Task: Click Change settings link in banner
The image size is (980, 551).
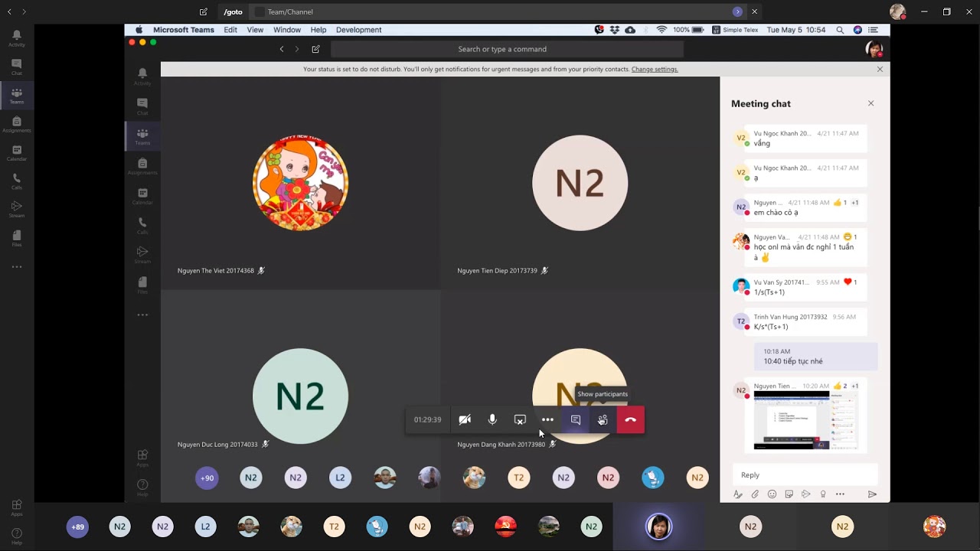Action: (x=655, y=69)
